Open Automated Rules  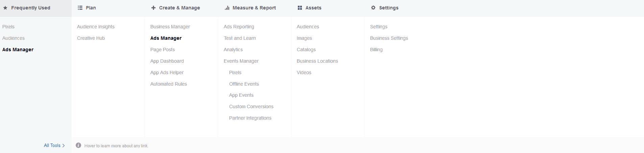tap(169, 84)
